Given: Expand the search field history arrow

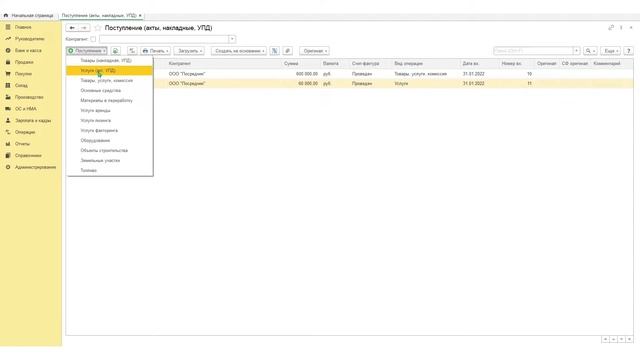Looking at the screenshot, I should pos(576,51).
